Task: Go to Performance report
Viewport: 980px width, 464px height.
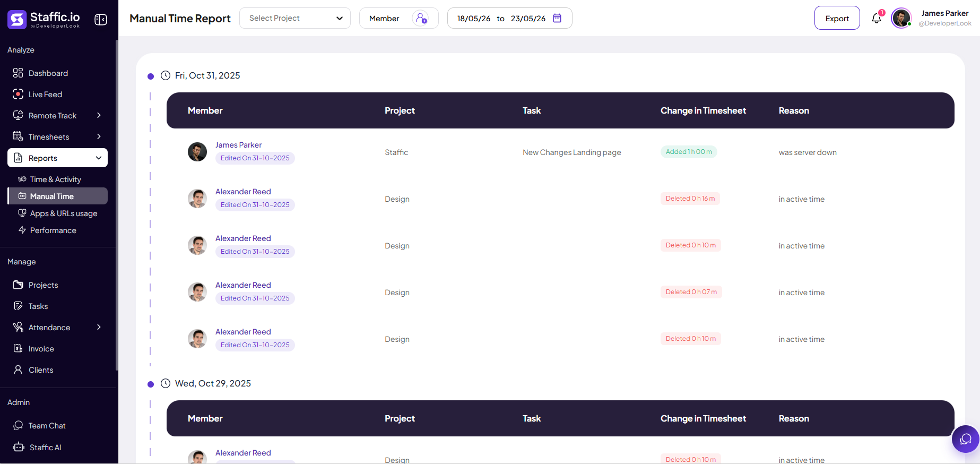Action: pos(53,230)
